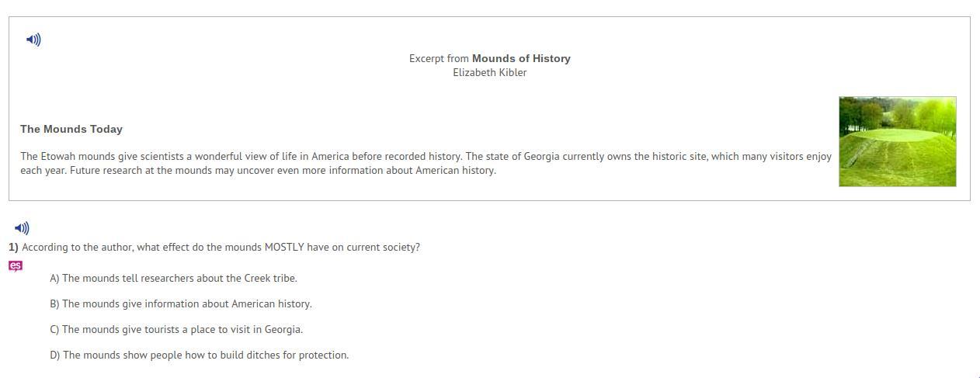The width and height of the screenshot is (980, 378).
Task: Click the 'B)' option letter
Action: click(x=54, y=303)
